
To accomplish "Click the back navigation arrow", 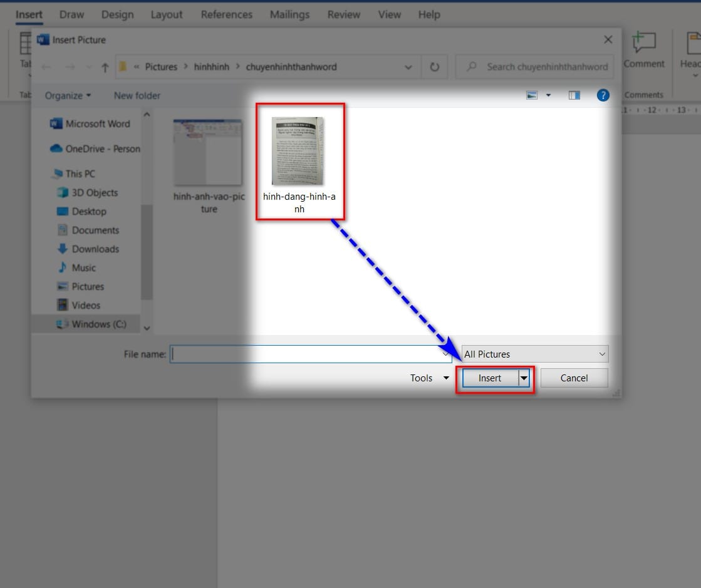I will pos(46,67).
